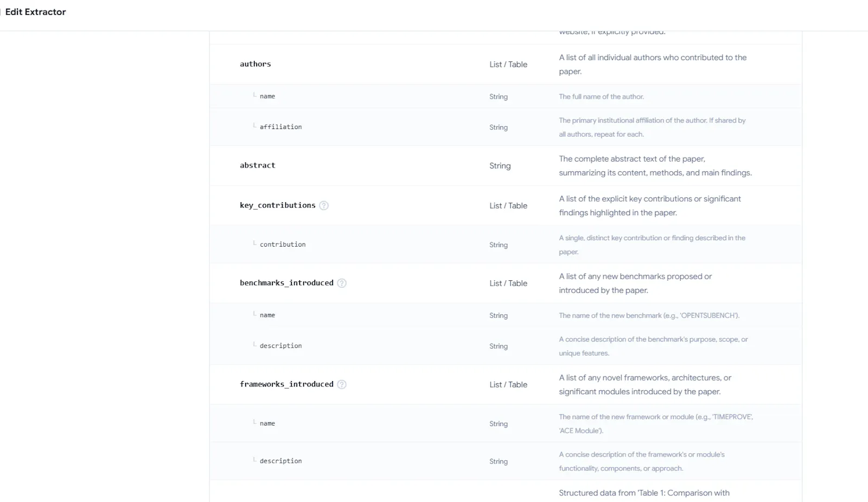This screenshot has width=868, height=502.
Task: Select the contribution subfield
Action: pyautogui.click(x=283, y=244)
